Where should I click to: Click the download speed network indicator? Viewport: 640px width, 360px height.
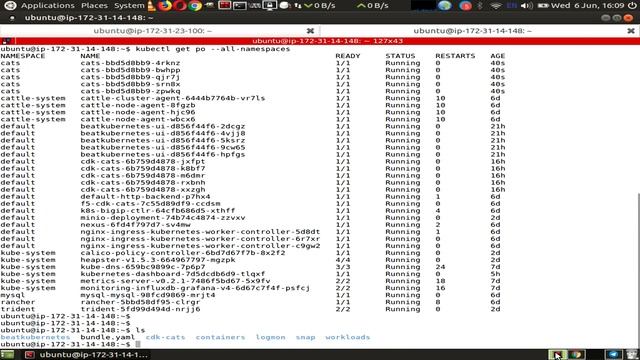320,6
